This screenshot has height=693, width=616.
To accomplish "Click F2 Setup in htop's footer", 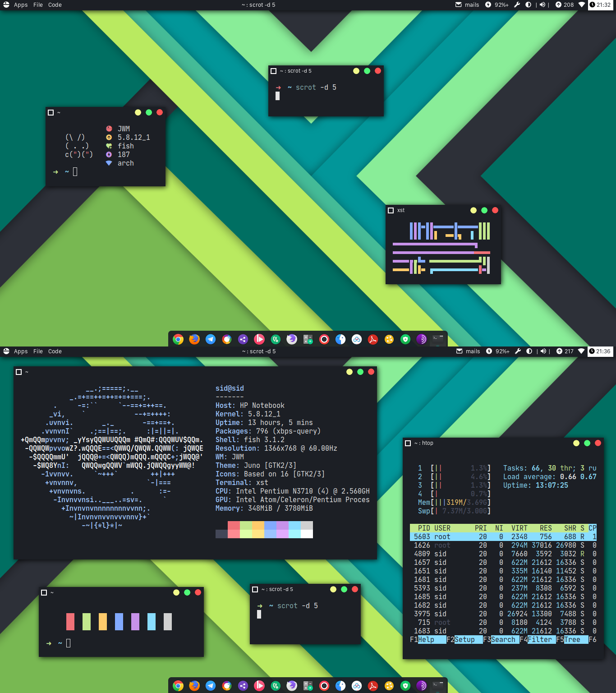I will [x=464, y=639].
